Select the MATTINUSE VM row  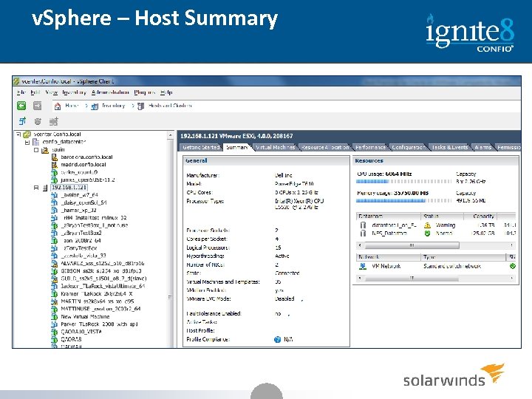[x=100, y=309]
